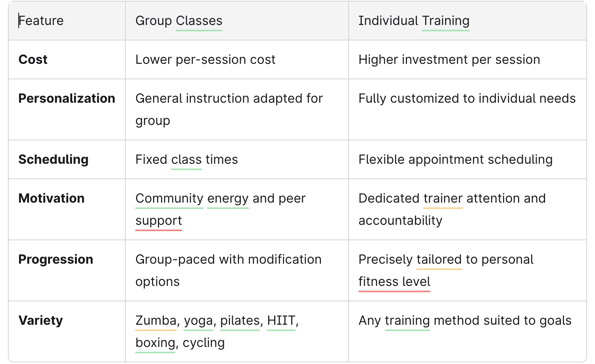Click the underlined word tailored
The height and width of the screenshot is (364, 595).
439,259
